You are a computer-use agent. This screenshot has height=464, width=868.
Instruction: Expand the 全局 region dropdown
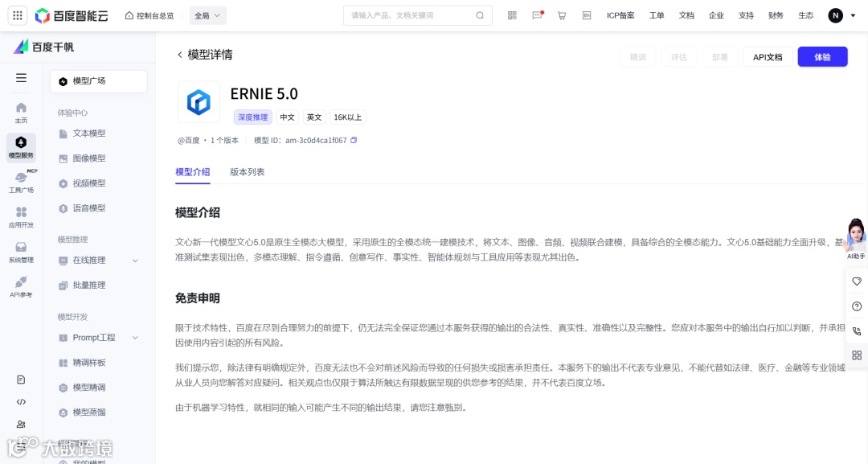coord(207,15)
